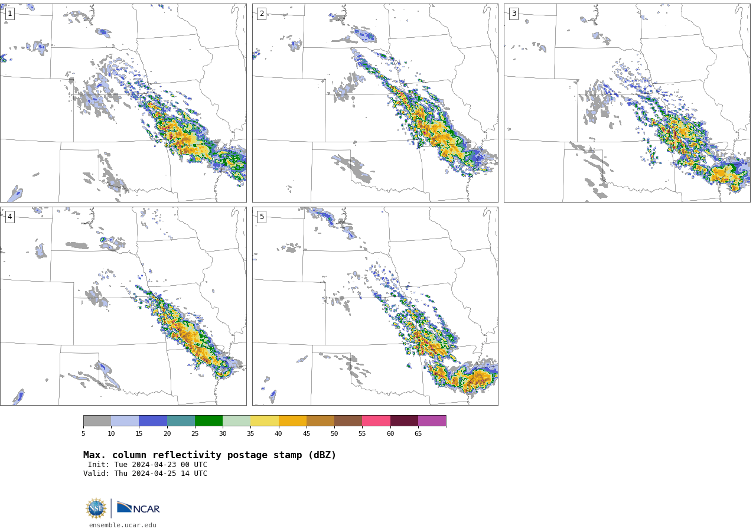Open ensemble member 4 reflectivity map
This screenshot has width=756, height=532.
point(123,306)
